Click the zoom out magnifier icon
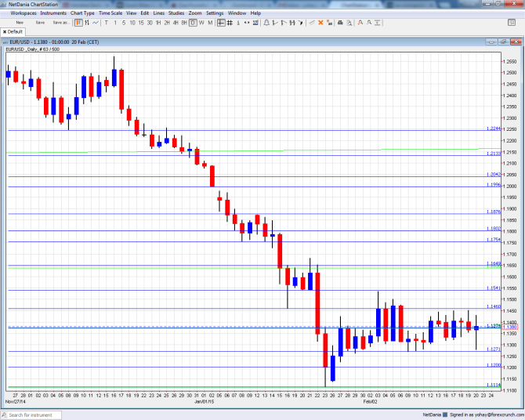Viewport: 525px width, 420px height. click(x=369, y=23)
